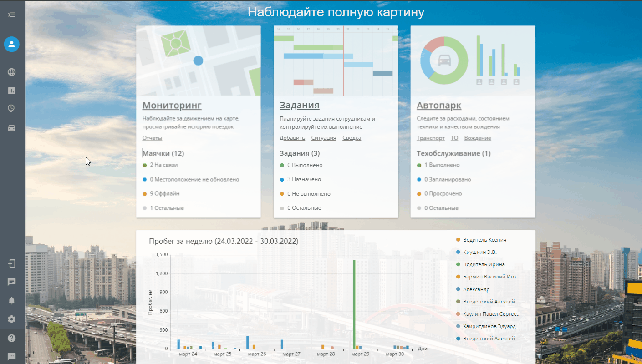Toggle legend entry Александр
The height and width of the screenshot is (364, 642).
[473, 289]
